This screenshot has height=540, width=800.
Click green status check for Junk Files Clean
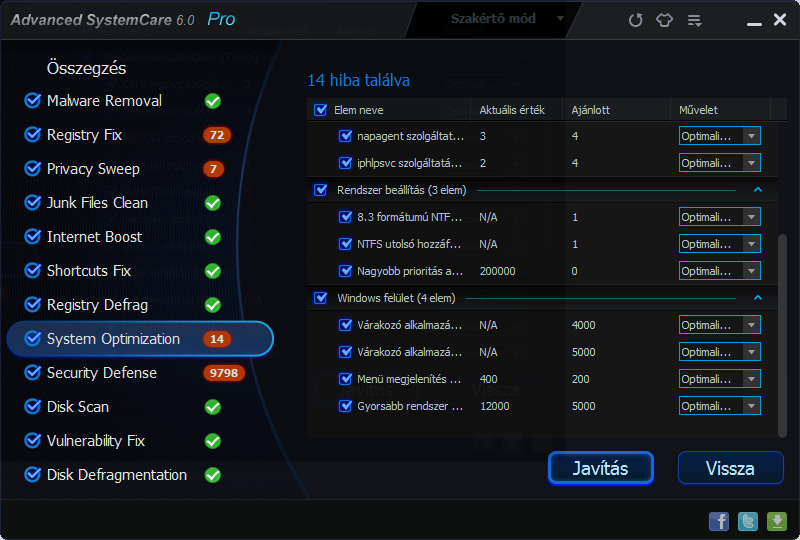pos(213,203)
